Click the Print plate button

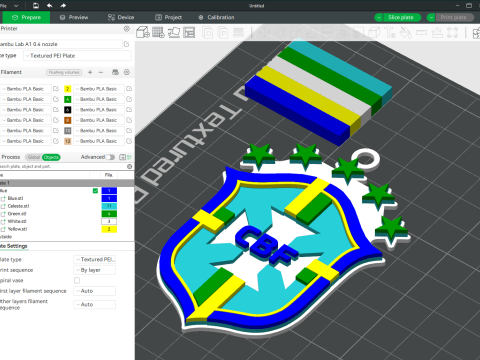454,17
